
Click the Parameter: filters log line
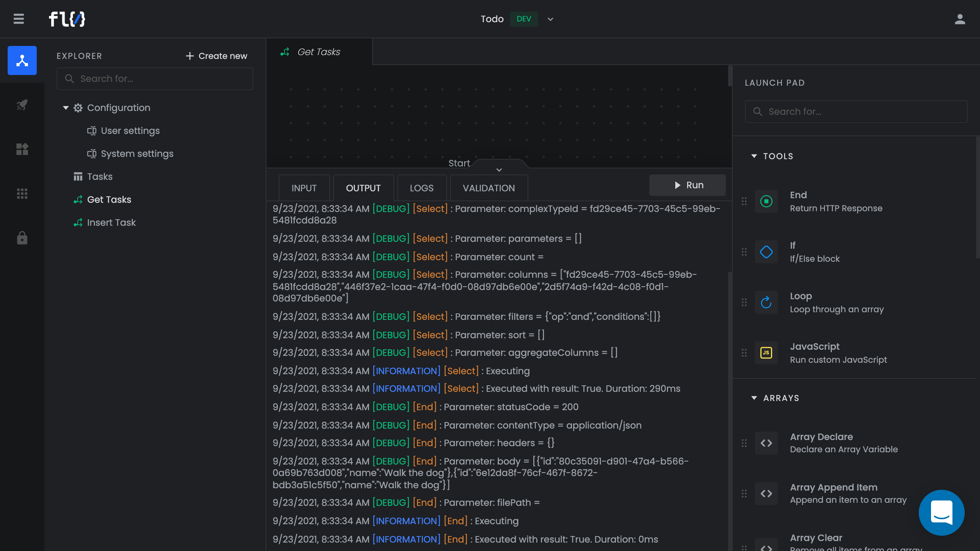(467, 317)
